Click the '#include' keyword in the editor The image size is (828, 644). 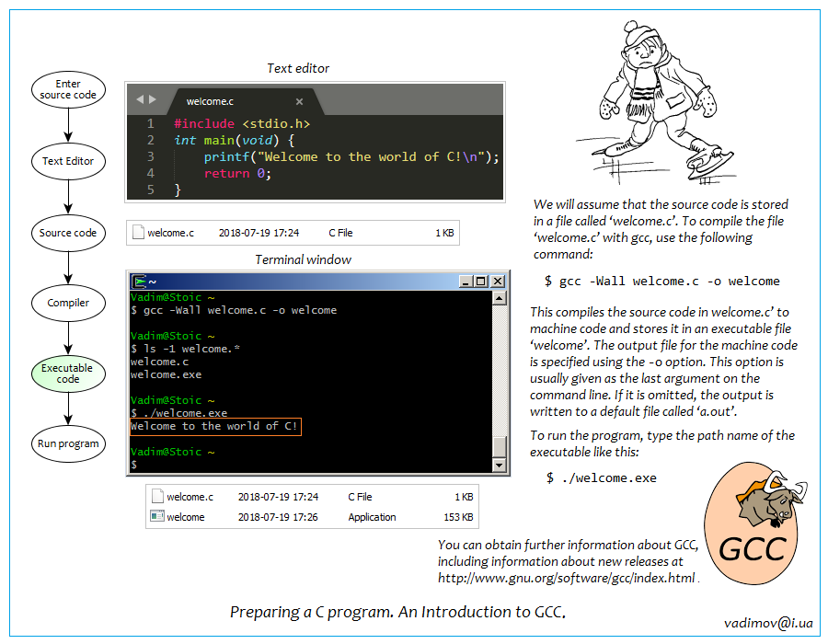204,123
